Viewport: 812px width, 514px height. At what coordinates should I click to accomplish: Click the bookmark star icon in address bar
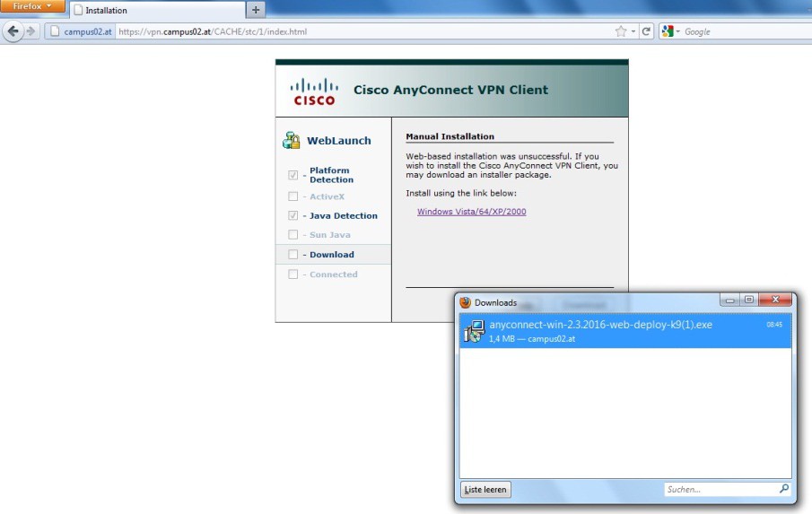621,31
